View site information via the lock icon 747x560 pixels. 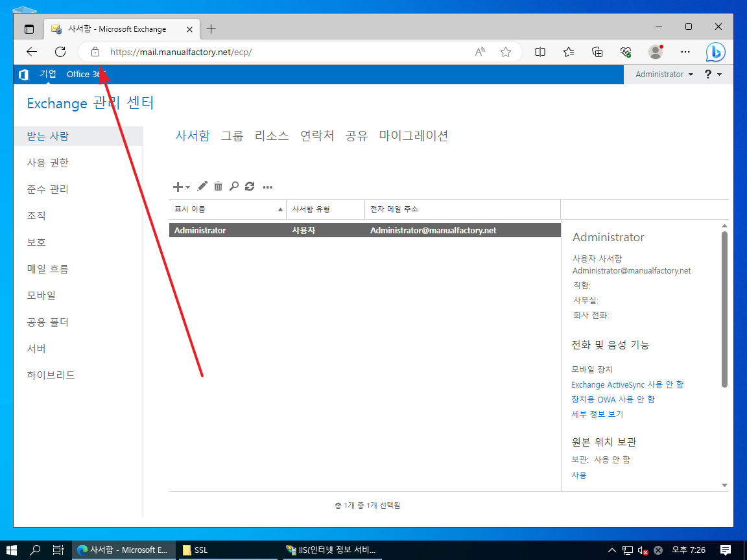[x=95, y=52]
